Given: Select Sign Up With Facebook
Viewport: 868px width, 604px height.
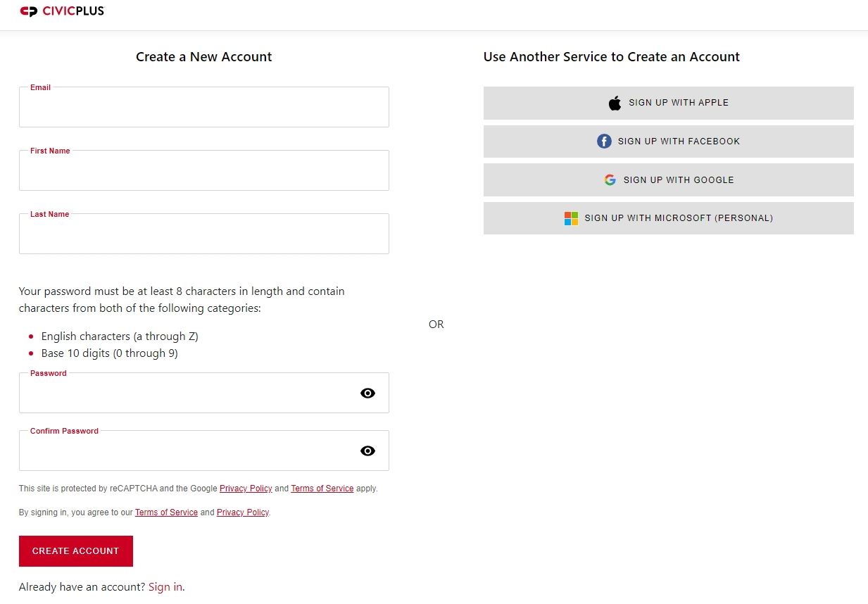Looking at the screenshot, I should [x=668, y=141].
